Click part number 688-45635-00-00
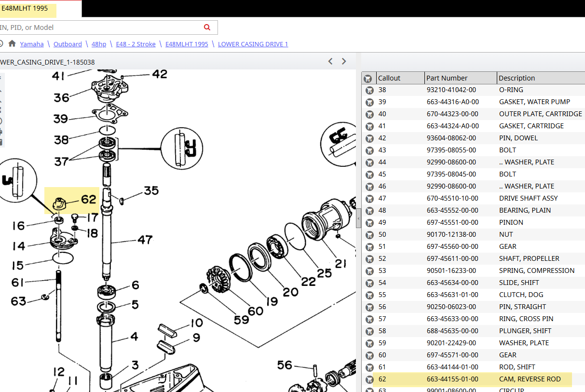Image resolution: width=585 pixels, height=392 pixels. coord(452,331)
